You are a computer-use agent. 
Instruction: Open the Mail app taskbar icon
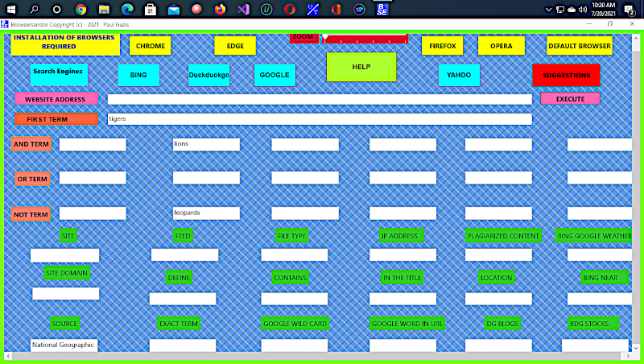point(174,9)
